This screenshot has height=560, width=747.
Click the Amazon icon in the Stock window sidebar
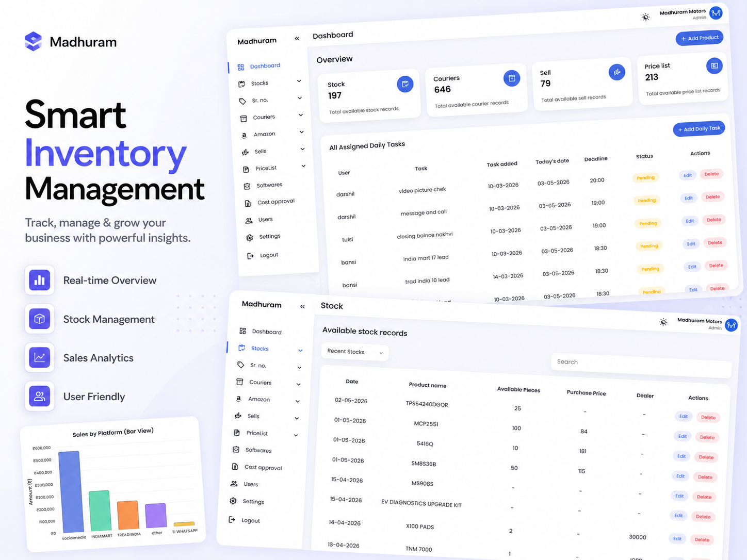click(238, 399)
